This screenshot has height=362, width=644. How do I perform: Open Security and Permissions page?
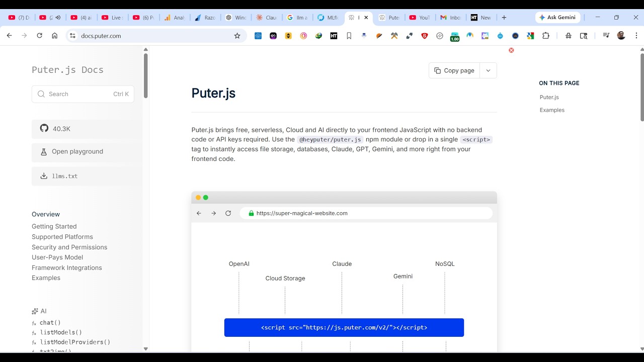click(69, 247)
